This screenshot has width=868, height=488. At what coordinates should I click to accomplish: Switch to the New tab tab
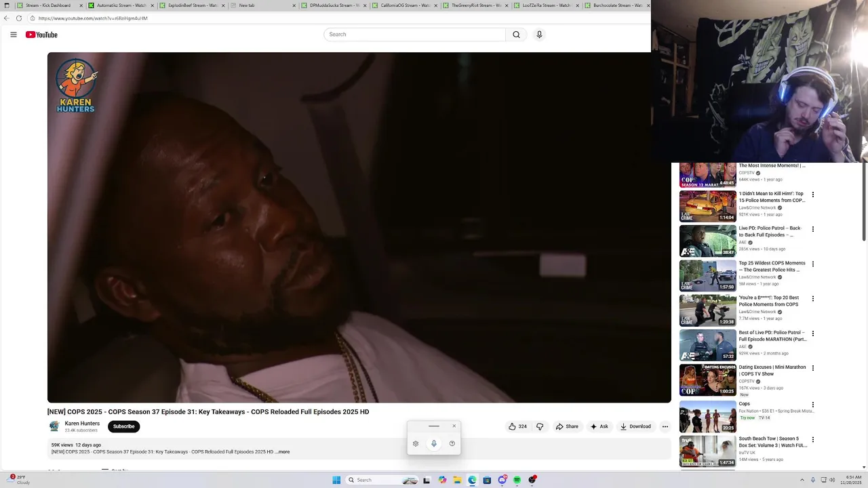coord(264,5)
